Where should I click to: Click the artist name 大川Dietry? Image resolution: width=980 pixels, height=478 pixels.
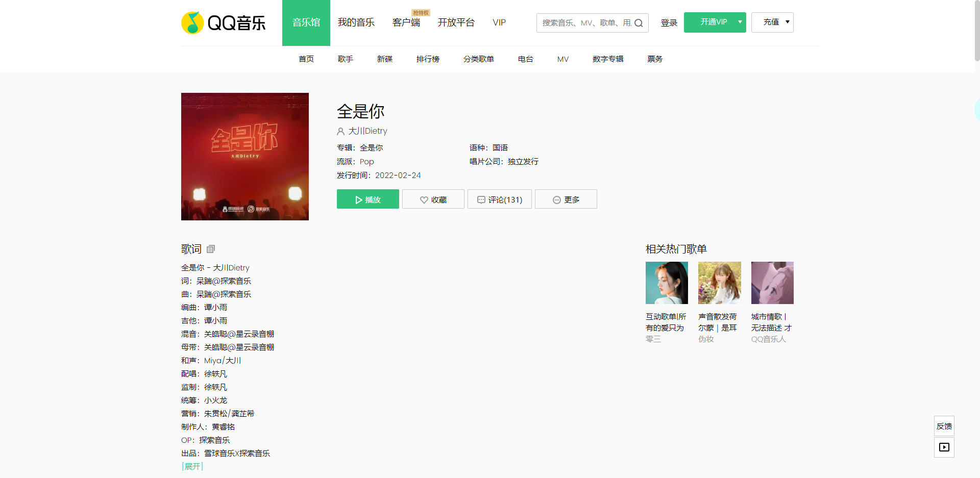tap(367, 131)
